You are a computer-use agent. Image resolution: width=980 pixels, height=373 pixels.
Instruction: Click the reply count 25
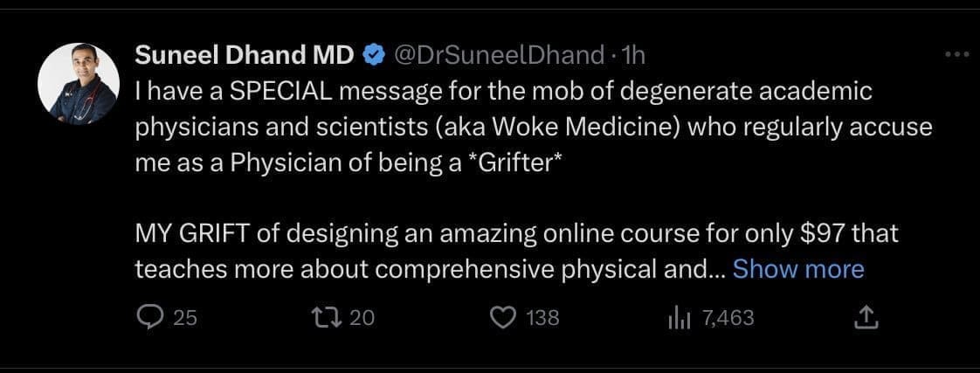pos(184,318)
